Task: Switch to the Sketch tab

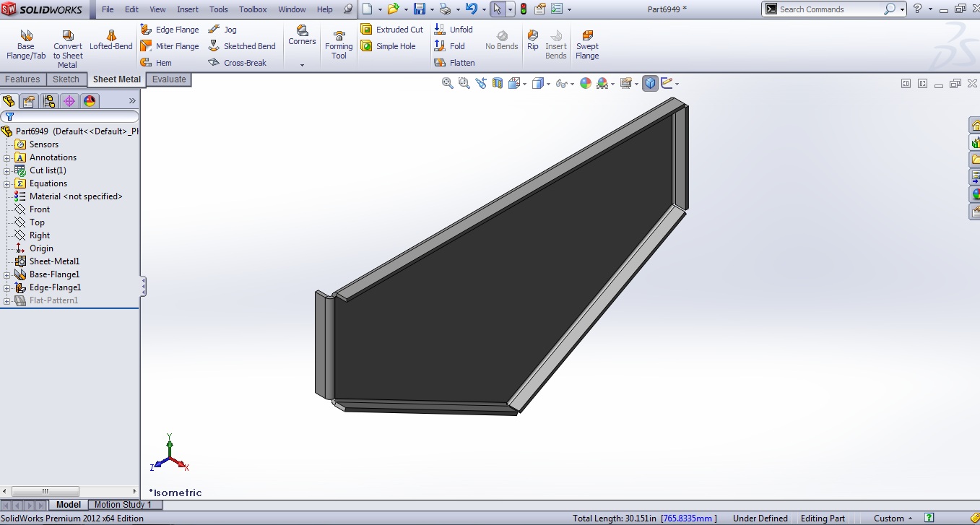Action: 66,79
